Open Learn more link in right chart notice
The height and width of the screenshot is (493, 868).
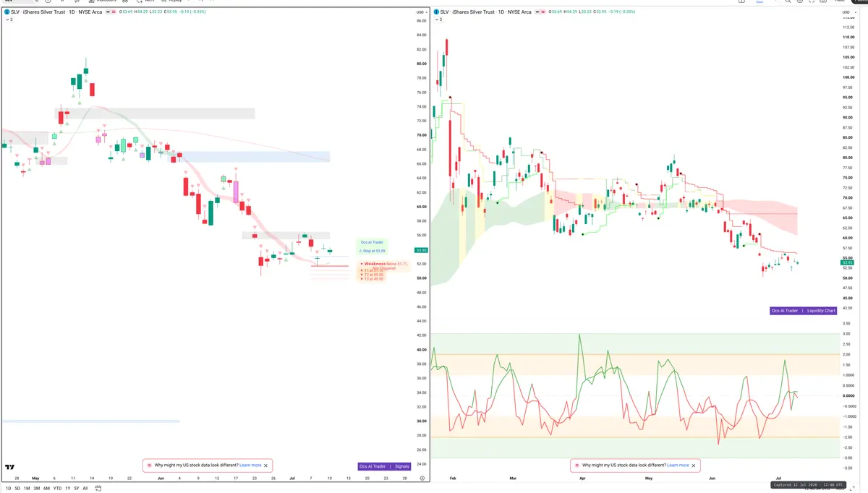tap(678, 466)
